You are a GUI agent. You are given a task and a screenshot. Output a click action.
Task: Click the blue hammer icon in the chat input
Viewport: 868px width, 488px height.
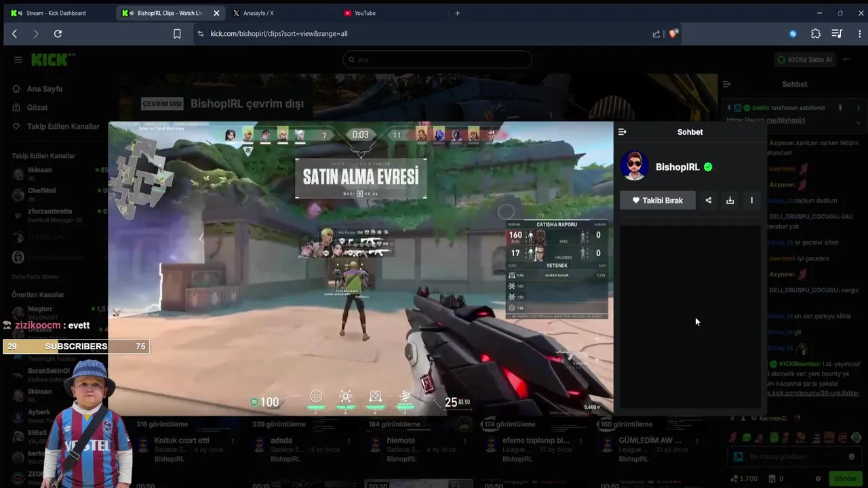pos(738,457)
